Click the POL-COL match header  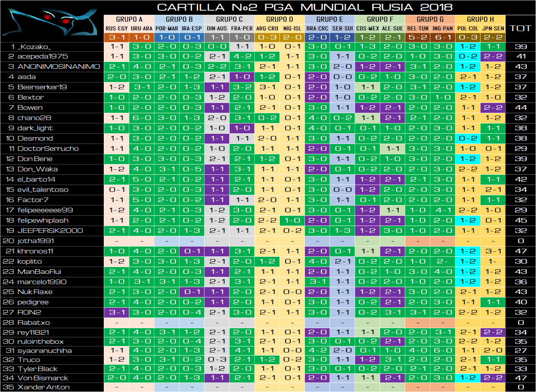click(x=468, y=28)
